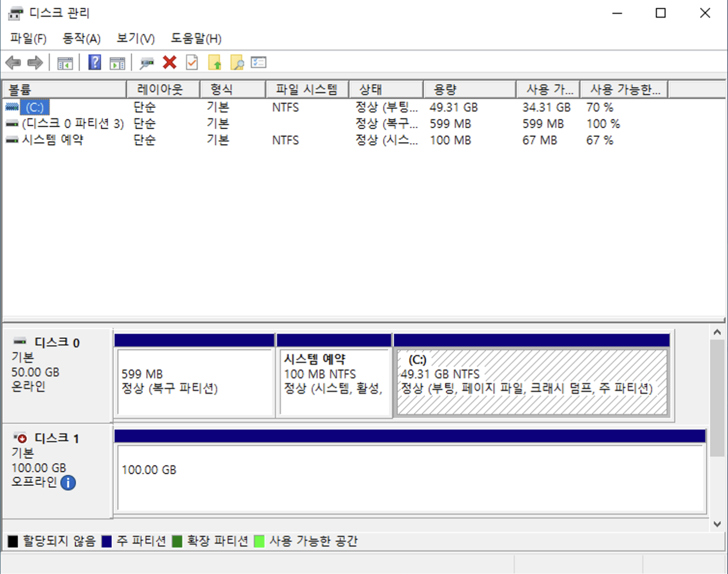
Task: Open the 파일(F) menu
Action: 28,39
